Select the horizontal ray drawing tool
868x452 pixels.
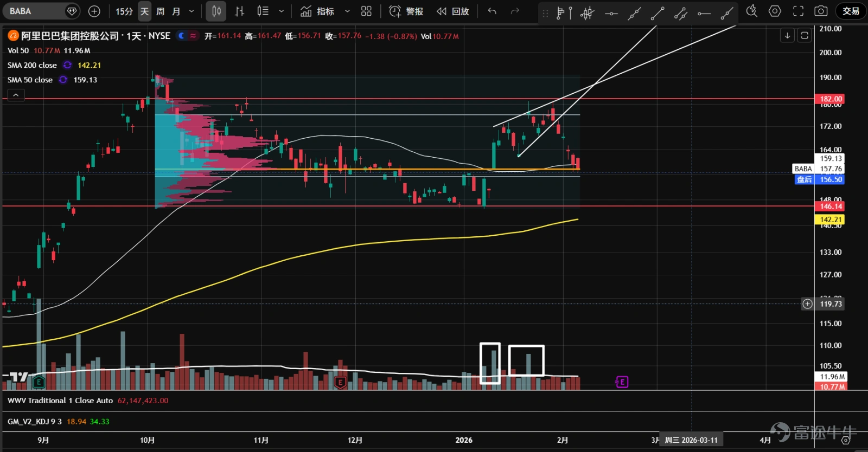(704, 12)
